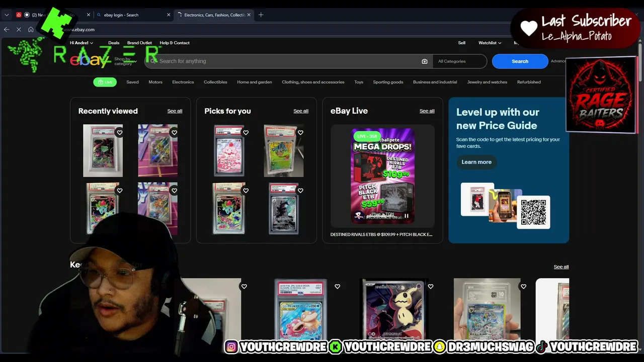Screen dimensions: 644x362
Task: Open the MEGA DROPS live stream thumbnail
Action: (383, 176)
